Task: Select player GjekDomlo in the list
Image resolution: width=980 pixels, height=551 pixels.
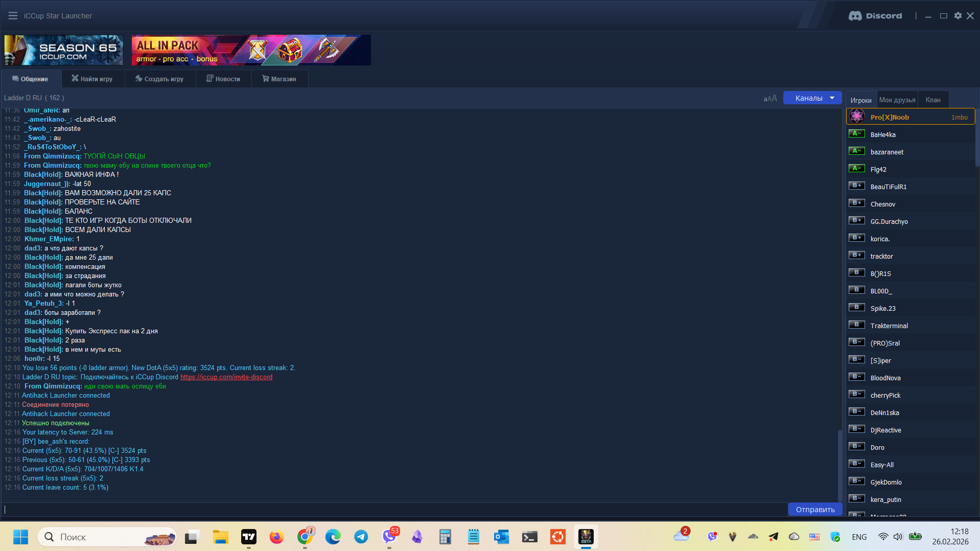Action: [911, 482]
